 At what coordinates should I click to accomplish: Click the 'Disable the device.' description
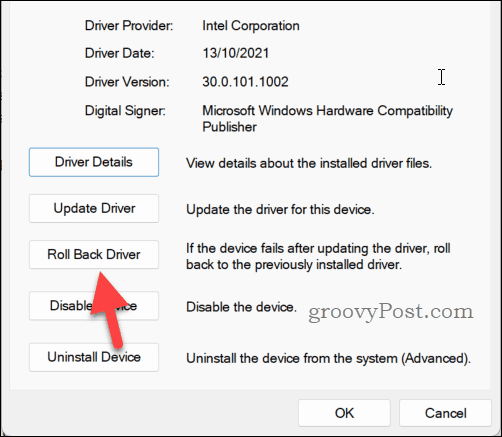click(x=241, y=307)
